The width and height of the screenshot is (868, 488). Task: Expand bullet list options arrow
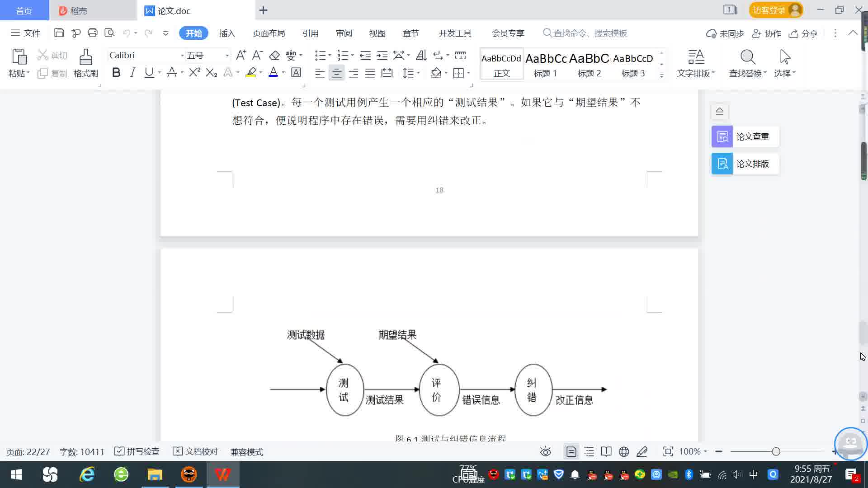click(x=330, y=55)
